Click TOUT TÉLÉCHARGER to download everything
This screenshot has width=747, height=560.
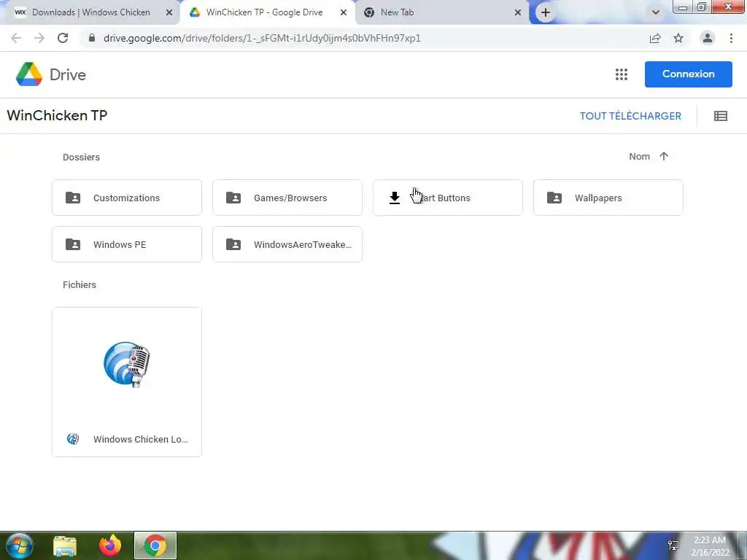pyautogui.click(x=630, y=116)
